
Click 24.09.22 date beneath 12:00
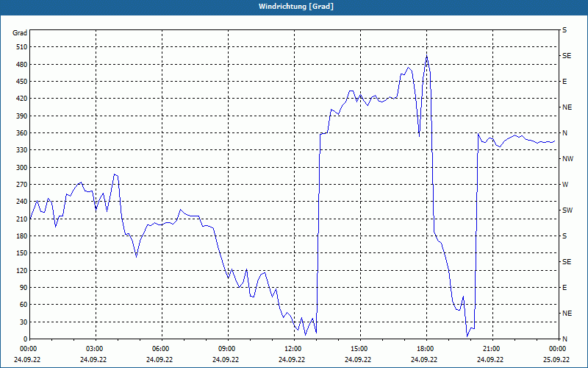coord(292,360)
